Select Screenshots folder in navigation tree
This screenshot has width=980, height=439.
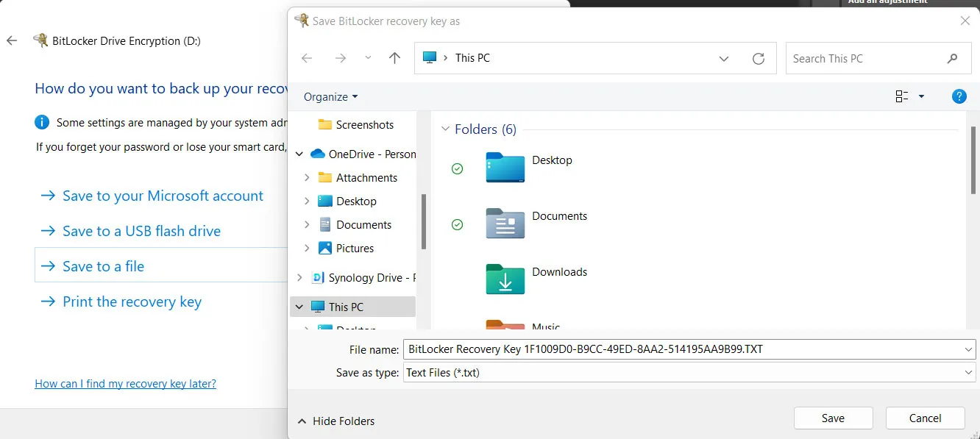(357, 124)
